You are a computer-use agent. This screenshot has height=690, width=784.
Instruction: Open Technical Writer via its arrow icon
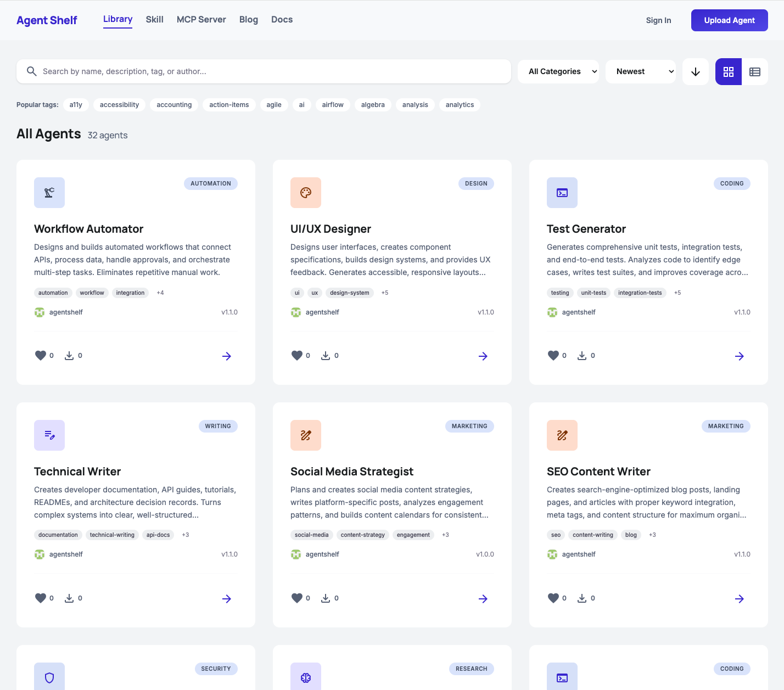tap(227, 599)
